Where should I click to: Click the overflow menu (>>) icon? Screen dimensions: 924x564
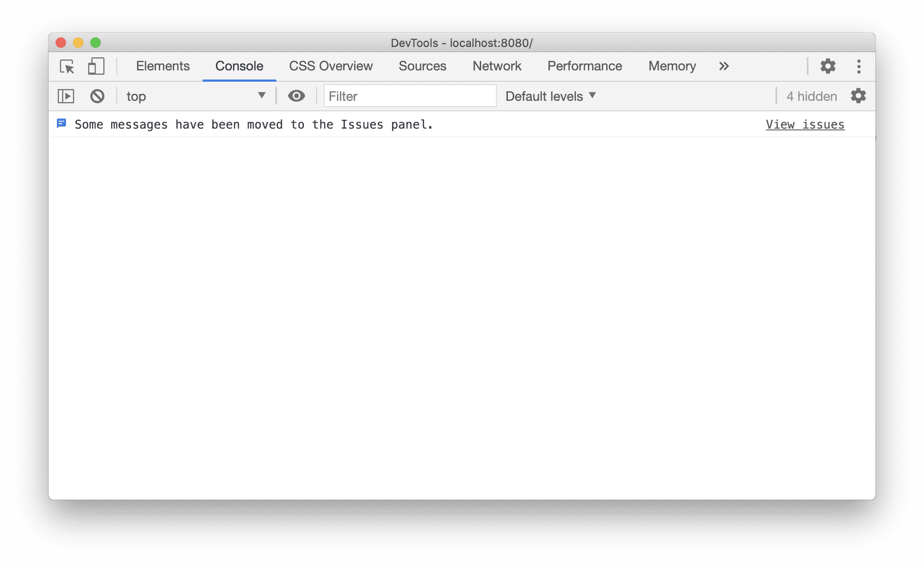[x=723, y=65]
